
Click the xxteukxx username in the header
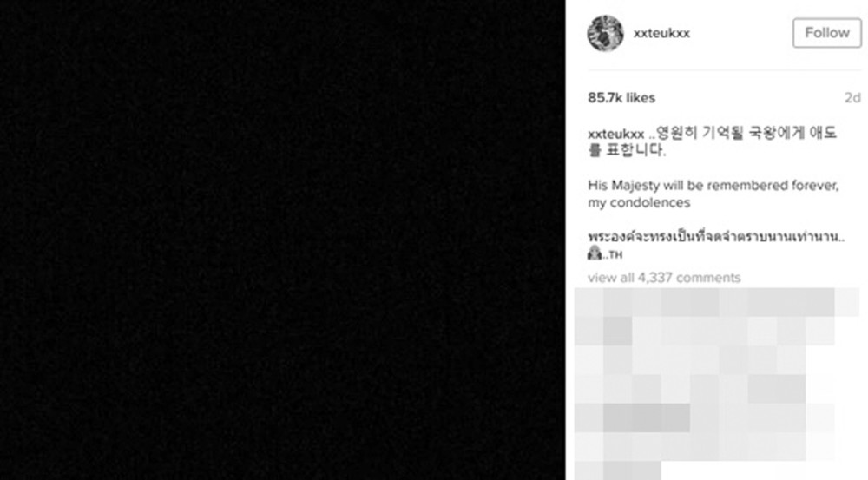(x=661, y=33)
